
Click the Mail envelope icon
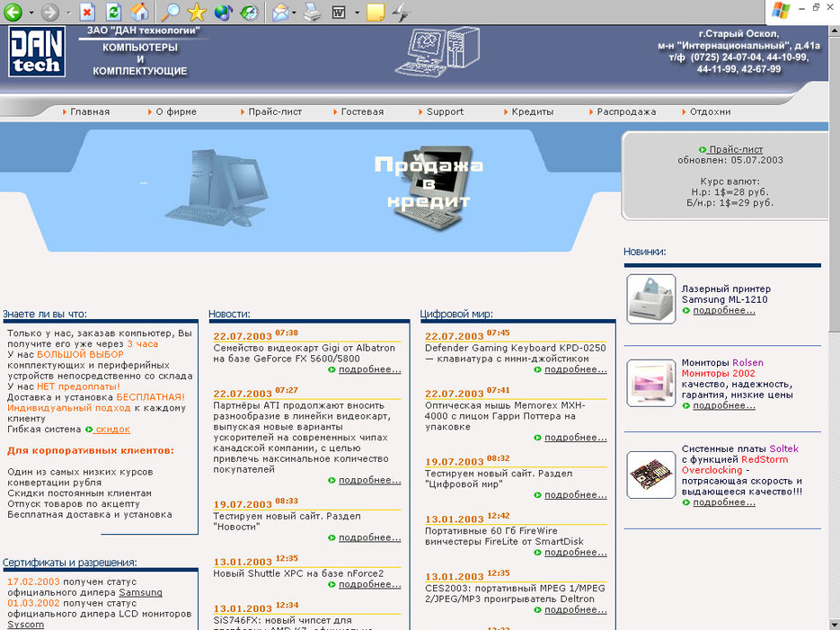coord(280,12)
